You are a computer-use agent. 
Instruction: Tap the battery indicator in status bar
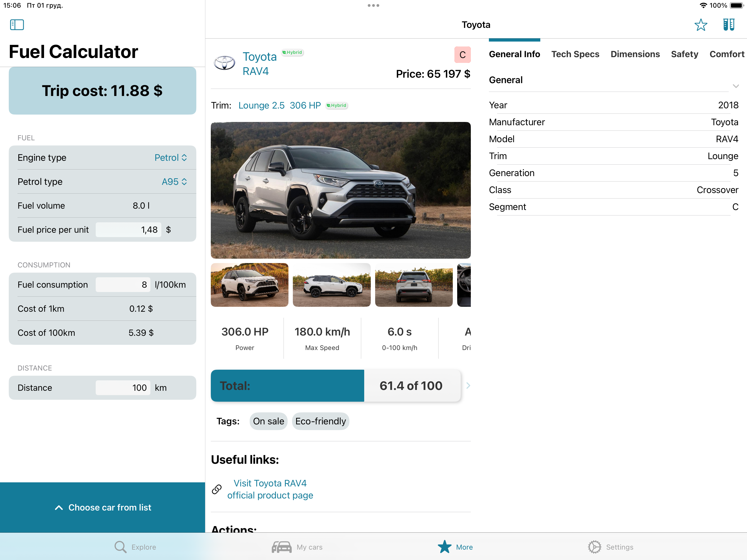coord(737,5)
